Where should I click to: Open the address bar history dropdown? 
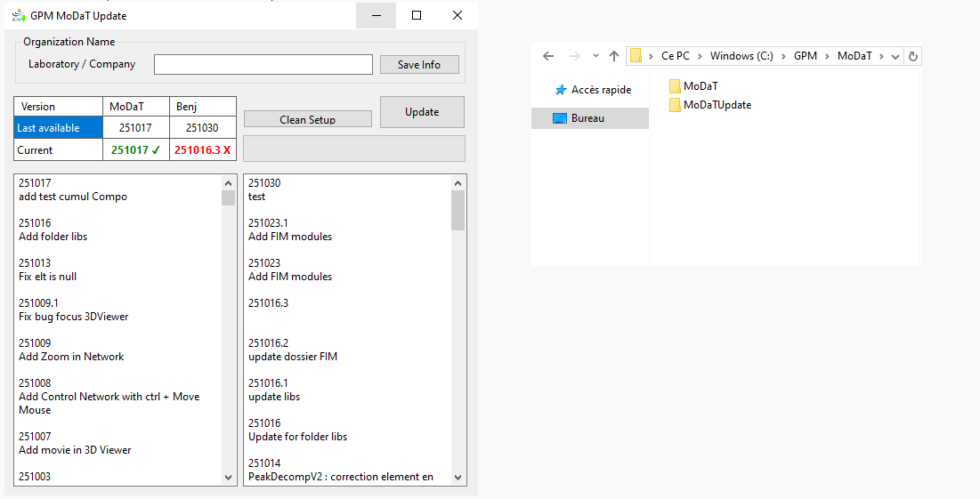tap(895, 57)
